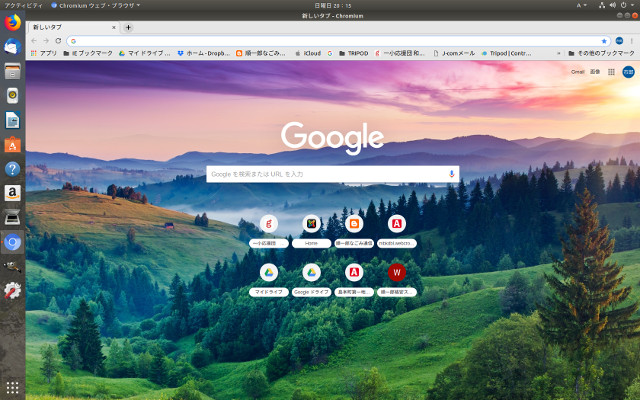Screen dimensions: 640x400
Task: Click the profile avatar in the browser toolbar
Action: pyautogui.click(x=619, y=41)
